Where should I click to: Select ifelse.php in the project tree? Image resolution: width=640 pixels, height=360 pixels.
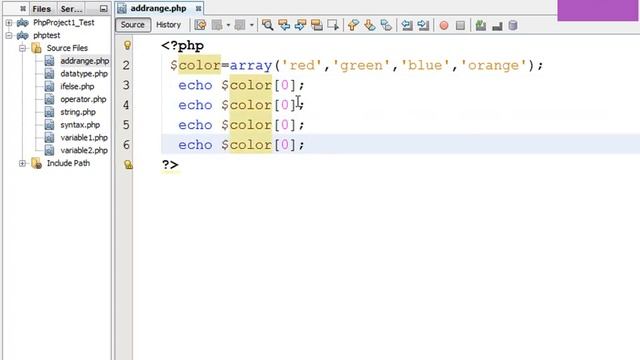tap(77, 86)
